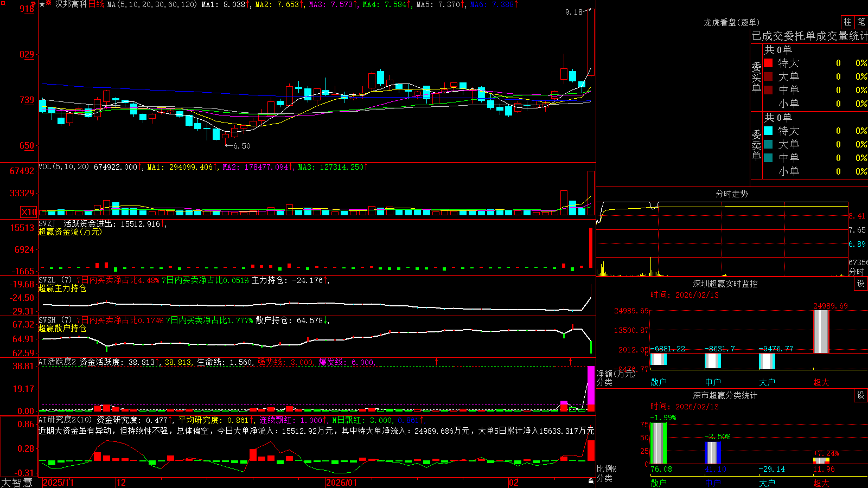The height and width of the screenshot is (488, 868).
Task: Click the SVSH (7) indicator name
Action: coord(55,320)
